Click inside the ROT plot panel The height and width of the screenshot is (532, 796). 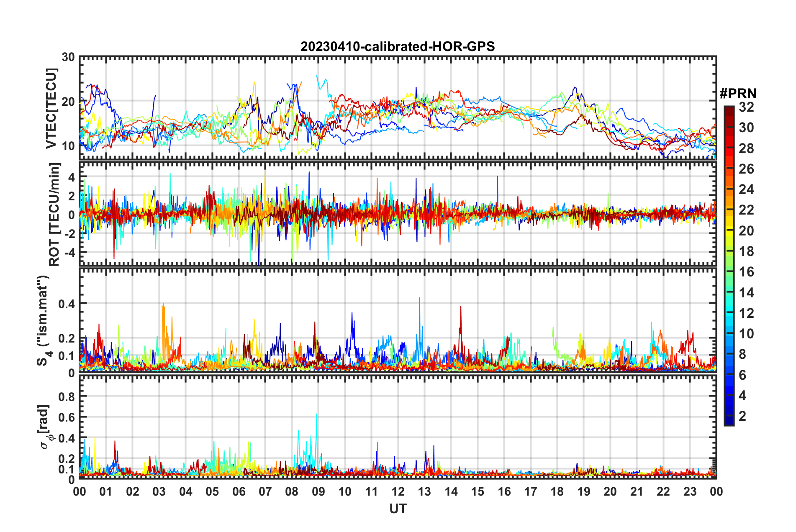click(398, 214)
